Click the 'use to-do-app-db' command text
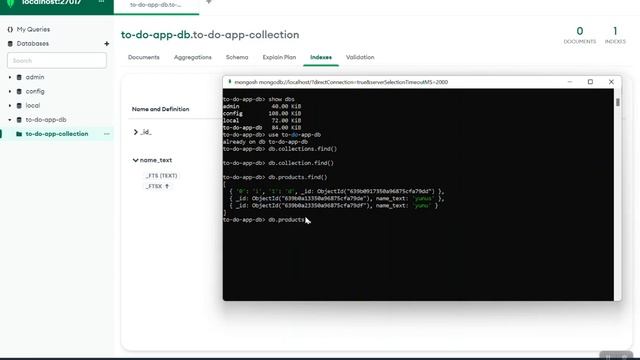 click(x=294, y=135)
